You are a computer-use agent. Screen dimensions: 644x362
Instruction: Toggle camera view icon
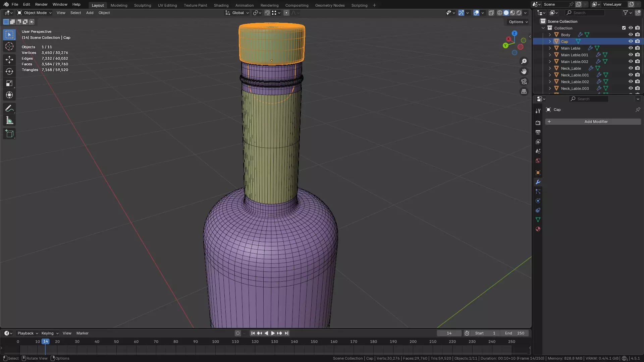coord(524,81)
